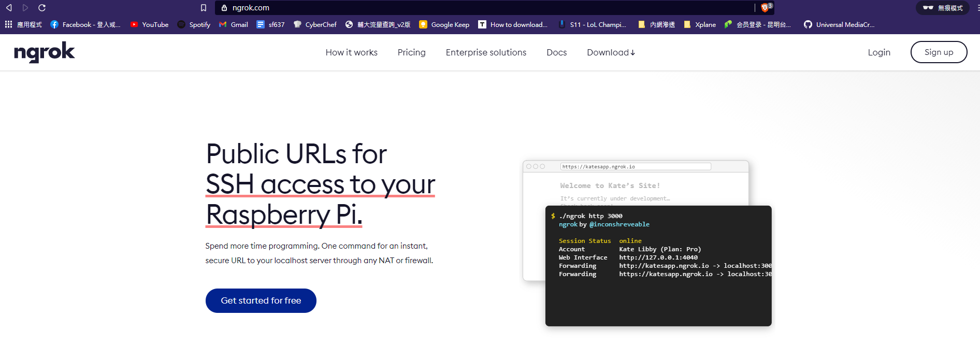This screenshot has height=345, width=980.
Task: Open the Docs page
Action: coord(557,52)
